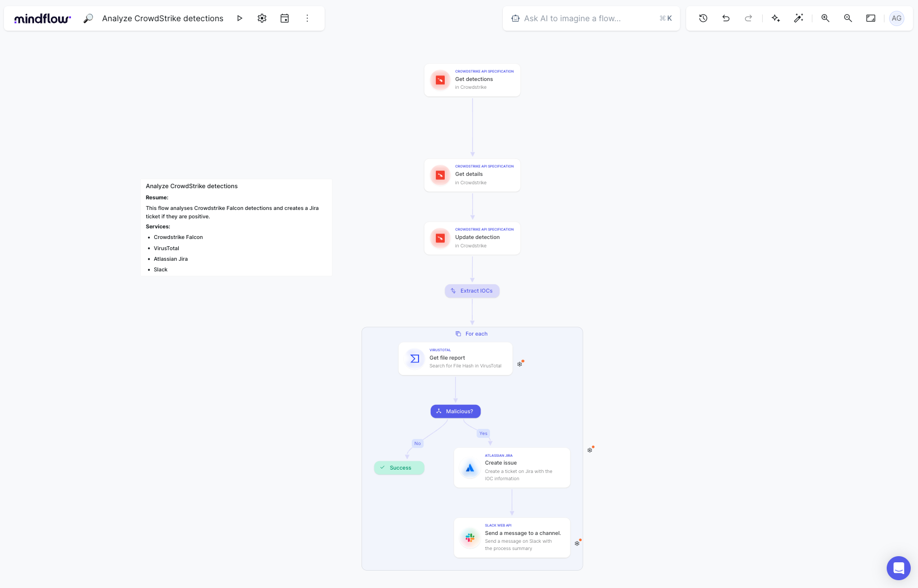Click the magnifying glass flow emoji icon
918x588 pixels.
[88, 18]
